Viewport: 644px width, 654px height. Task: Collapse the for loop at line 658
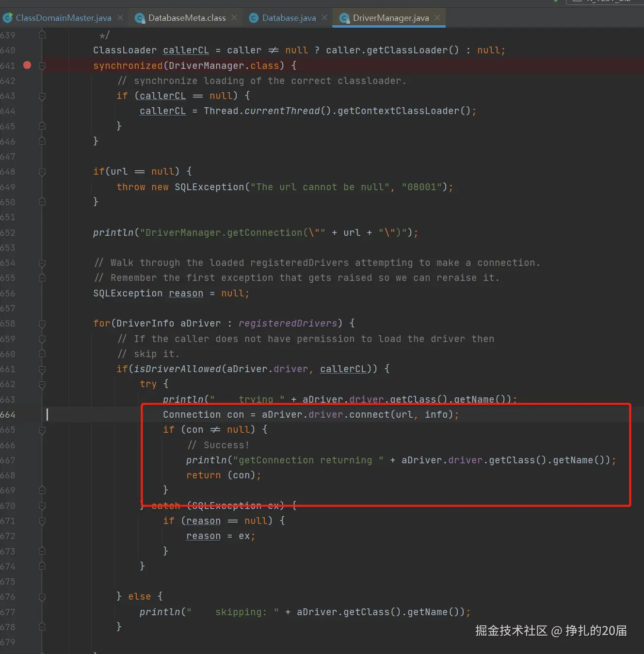tap(42, 324)
